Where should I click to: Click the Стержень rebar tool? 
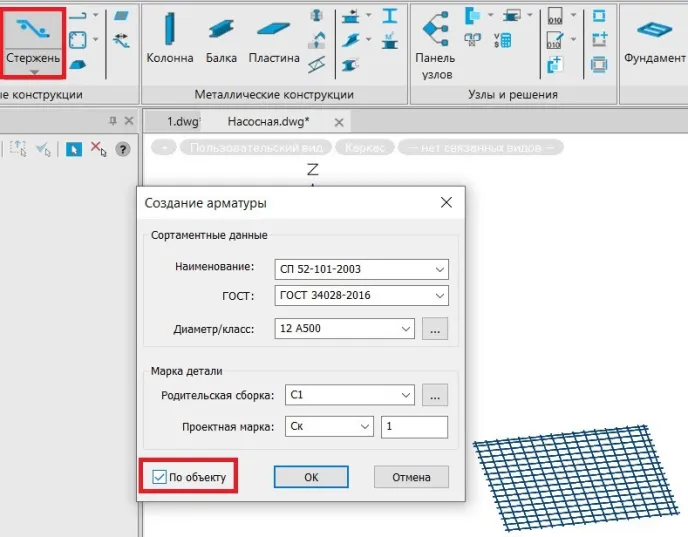(33, 40)
